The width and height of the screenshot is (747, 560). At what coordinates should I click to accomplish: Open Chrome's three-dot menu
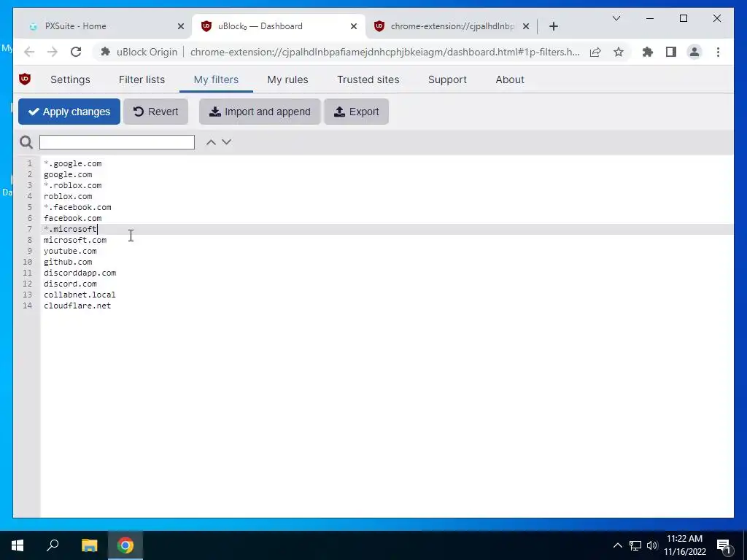coord(718,52)
